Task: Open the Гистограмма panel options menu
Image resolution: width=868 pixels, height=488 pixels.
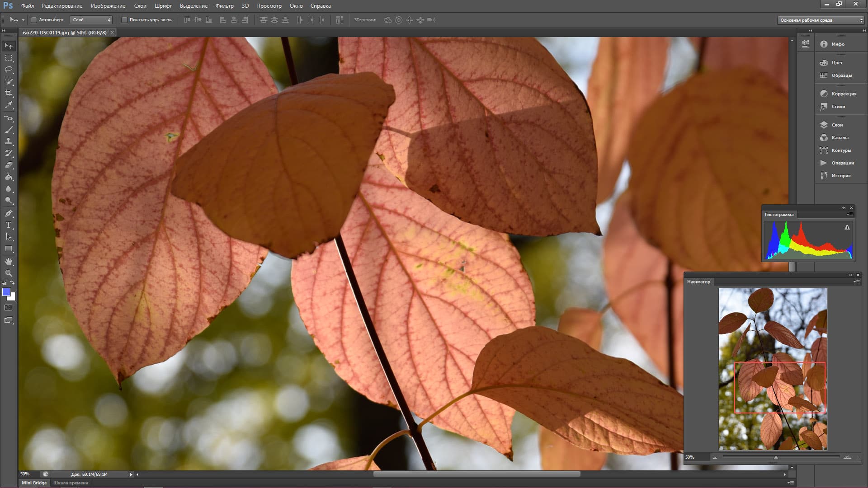Action: (850, 215)
